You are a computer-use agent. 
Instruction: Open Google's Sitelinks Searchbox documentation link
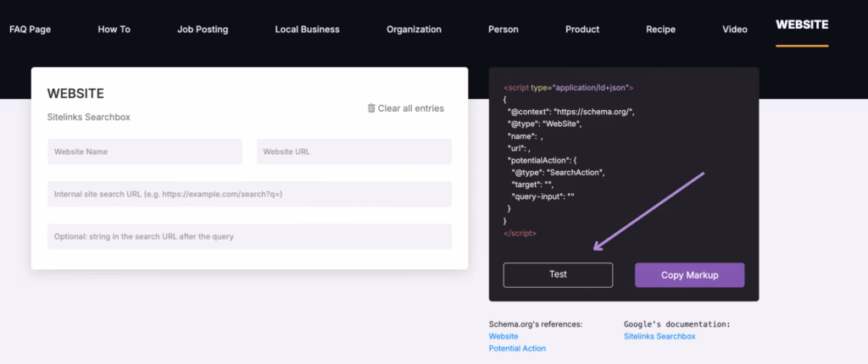click(659, 336)
